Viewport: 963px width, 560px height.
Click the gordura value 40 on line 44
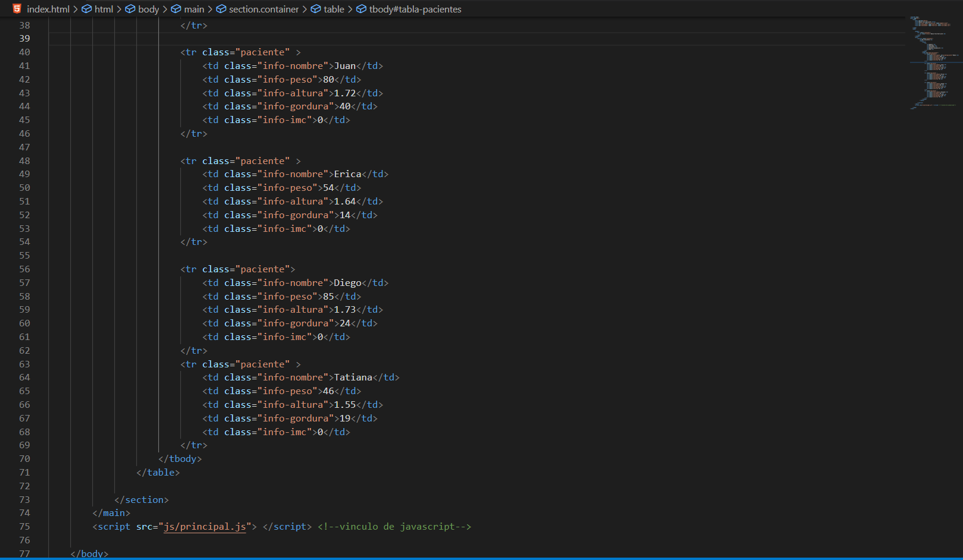pos(345,106)
